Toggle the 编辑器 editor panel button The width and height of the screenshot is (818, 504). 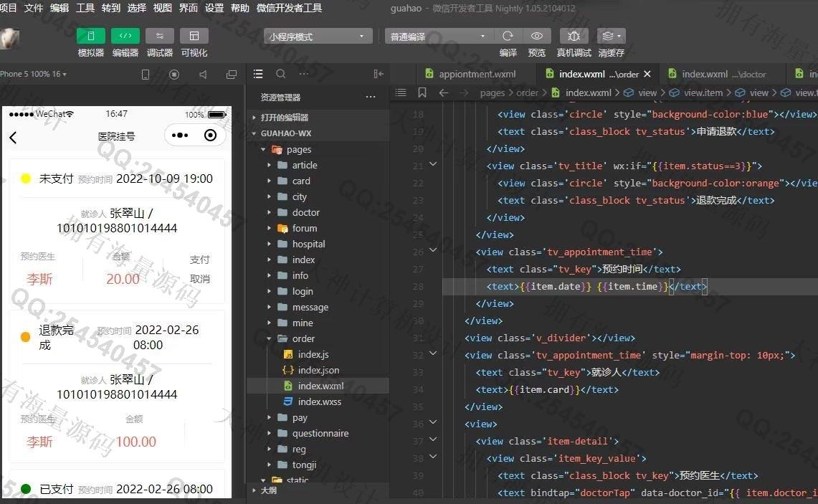[125, 36]
